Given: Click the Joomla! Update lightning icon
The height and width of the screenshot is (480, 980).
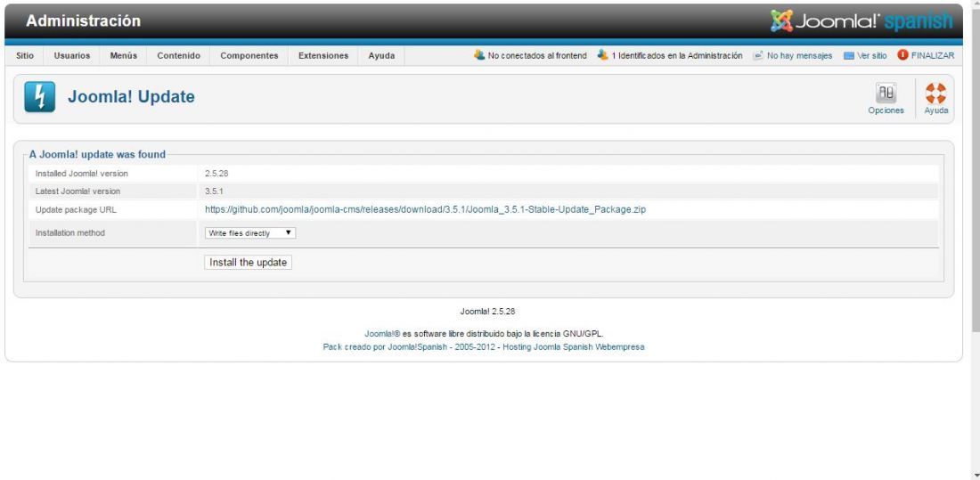Looking at the screenshot, I should [40, 97].
